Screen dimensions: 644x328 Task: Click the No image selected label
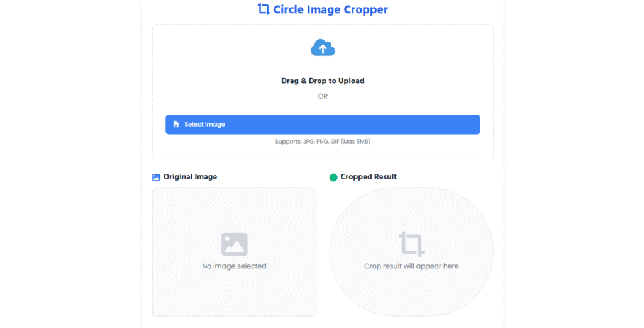[234, 266]
